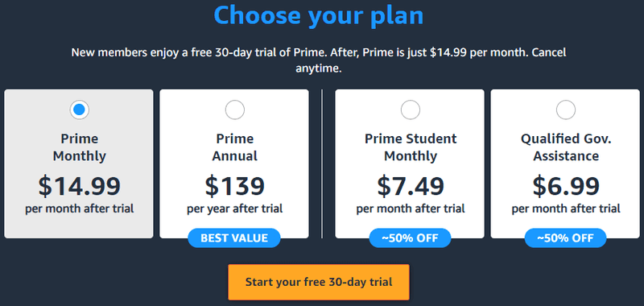Click the Choose your plan heading
This screenshot has height=306, width=644.
click(319, 15)
